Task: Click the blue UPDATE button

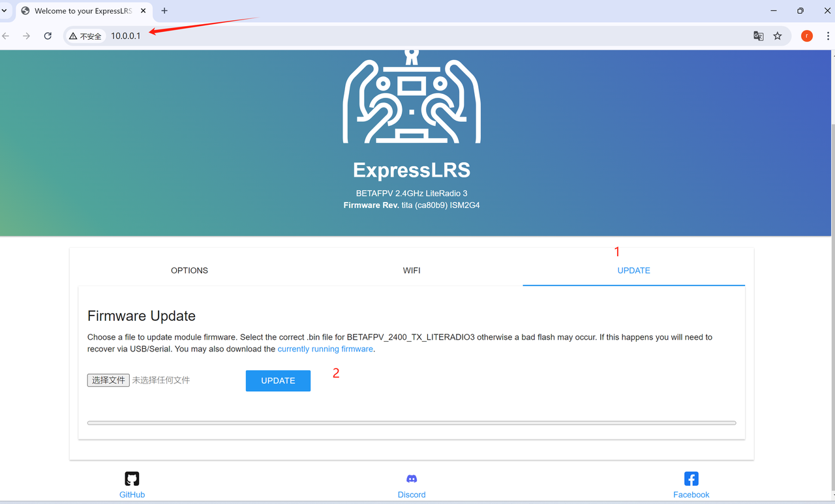Action: pos(278,381)
